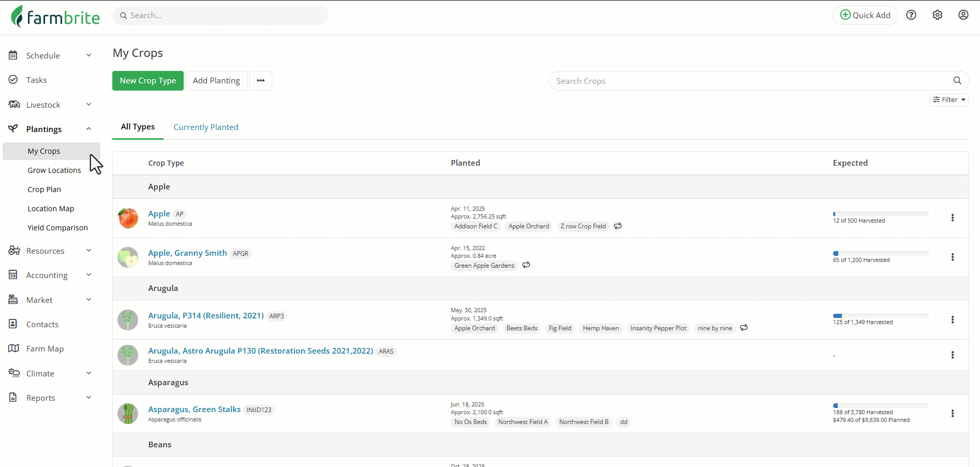This screenshot has width=980, height=467.
Task: Click the rotation icon beside nine by nine
Action: pyautogui.click(x=744, y=328)
